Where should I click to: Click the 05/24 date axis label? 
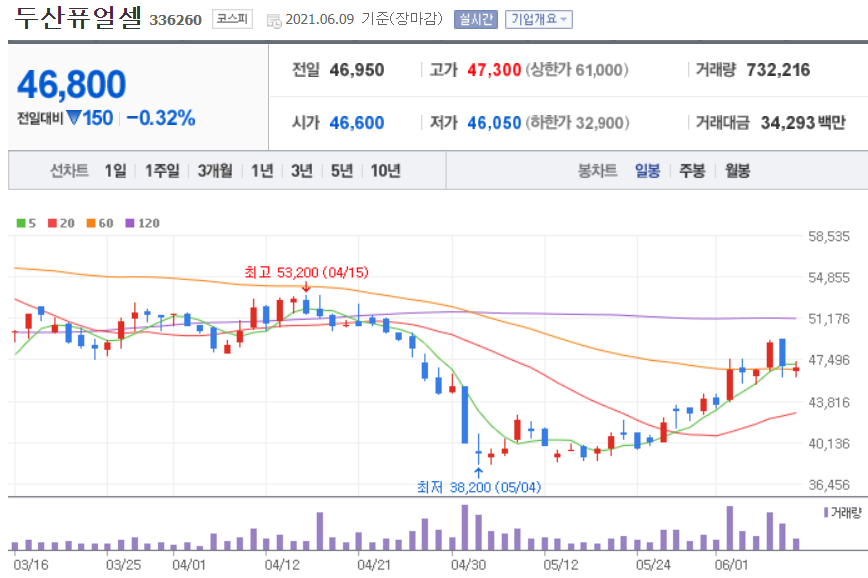[653, 565]
